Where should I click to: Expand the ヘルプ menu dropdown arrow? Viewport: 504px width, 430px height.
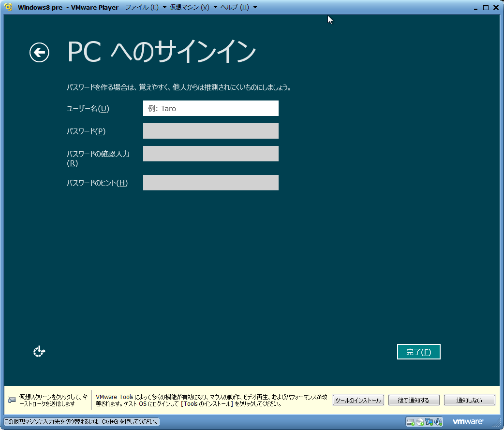click(x=255, y=7)
